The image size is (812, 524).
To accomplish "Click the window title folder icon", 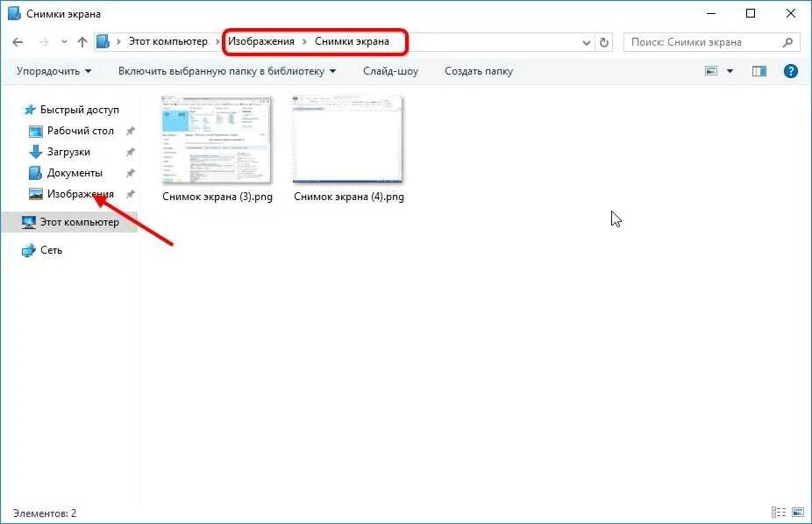I will 14,13.
